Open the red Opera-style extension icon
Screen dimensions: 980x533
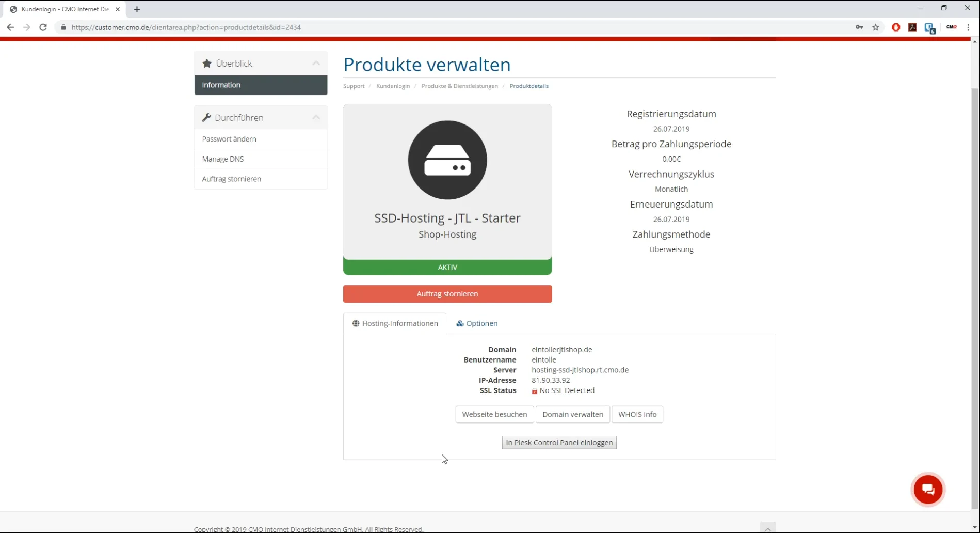point(896,27)
